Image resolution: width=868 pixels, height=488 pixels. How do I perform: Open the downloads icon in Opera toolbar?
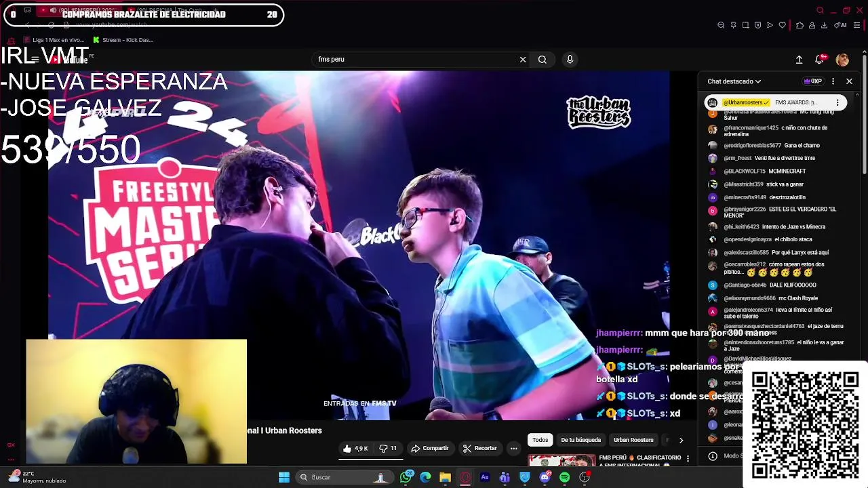pos(824,25)
